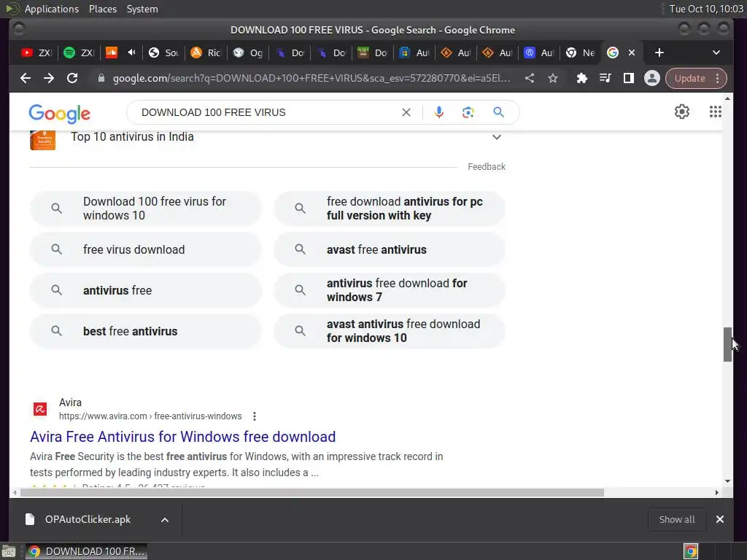Open the Google apps grid
Image resolution: width=747 pixels, height=560 pixels.
pyautogui.click(x=715, y=112)
